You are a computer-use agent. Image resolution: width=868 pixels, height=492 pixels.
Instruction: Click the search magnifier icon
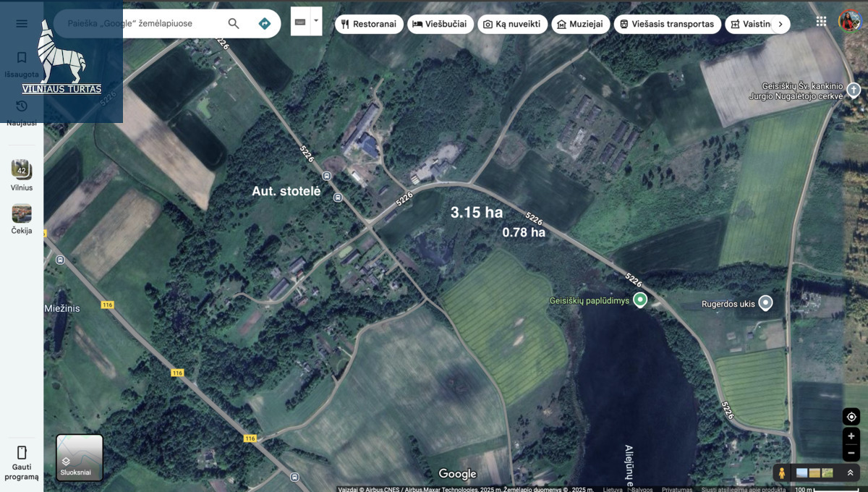coord(234,23)
